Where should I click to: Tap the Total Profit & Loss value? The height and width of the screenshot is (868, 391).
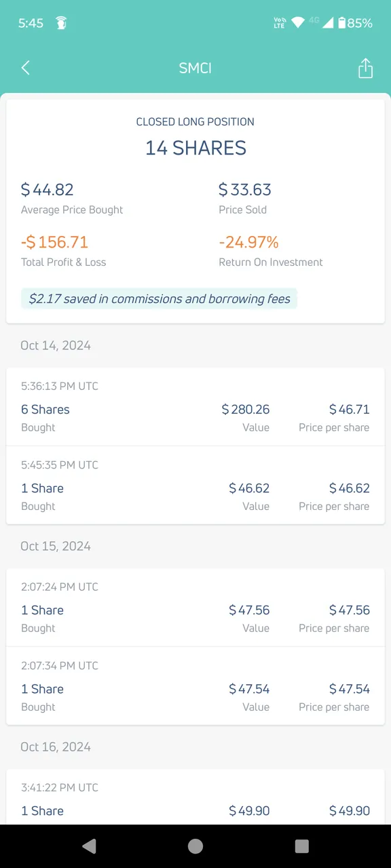click(54, 242)
